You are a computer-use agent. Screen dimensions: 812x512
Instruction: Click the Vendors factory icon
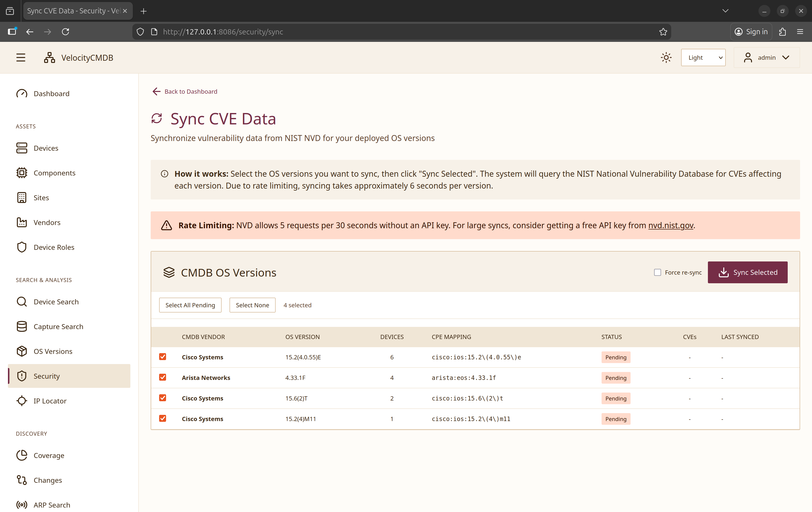click(x=22, y=223)
